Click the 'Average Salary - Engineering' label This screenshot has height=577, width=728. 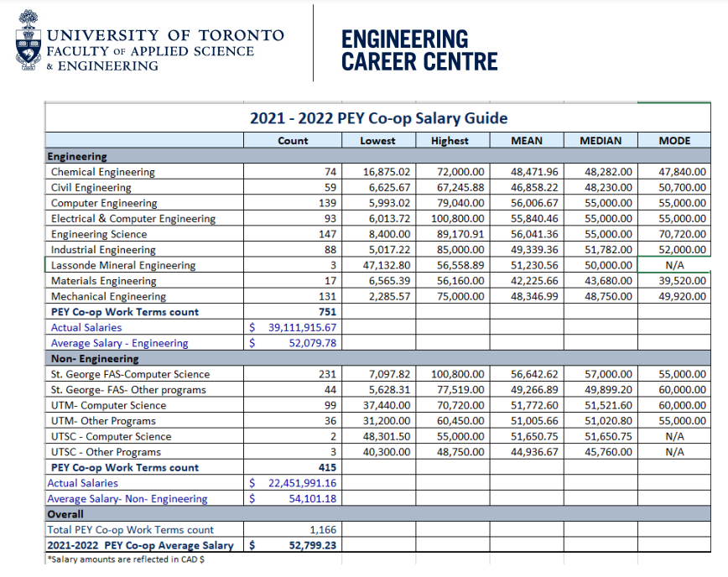[119, 343]
